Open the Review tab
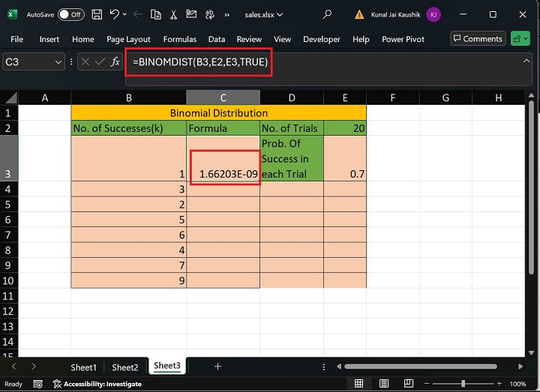Image resolution: width=540 pixels, height=392 pixels. pyautogui.click(x=249, y=39)
